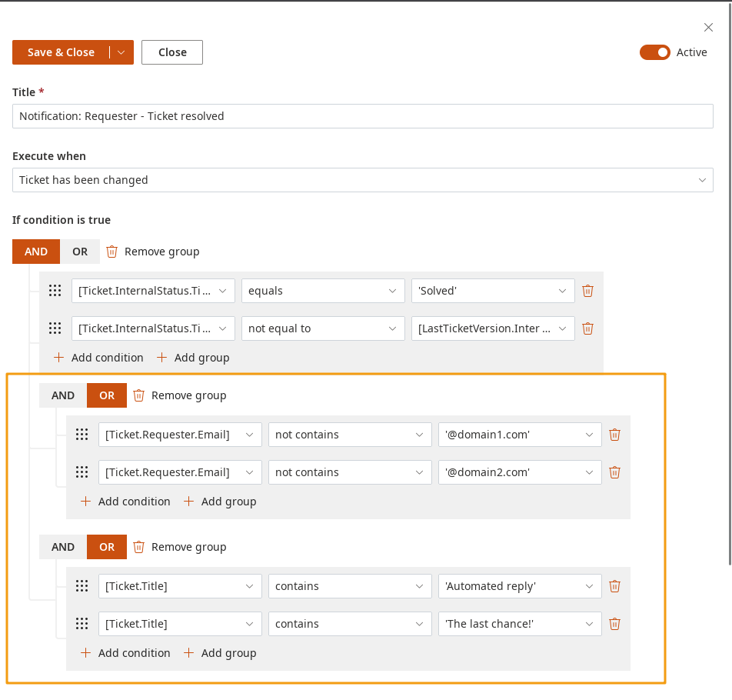The width and height of the screenshot is (732, 700).
Task: Click drag handle of 'Automated reply' condition row
Action: coord(82,586)
